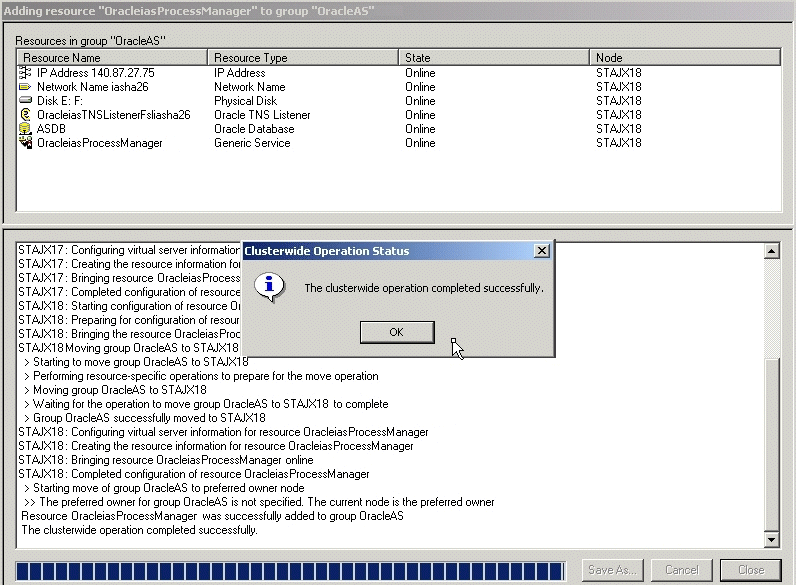The height and width of the screenshot is (585, 796).
Task: Select the row text Disk E: F:
Action: (x=60, y=101)
